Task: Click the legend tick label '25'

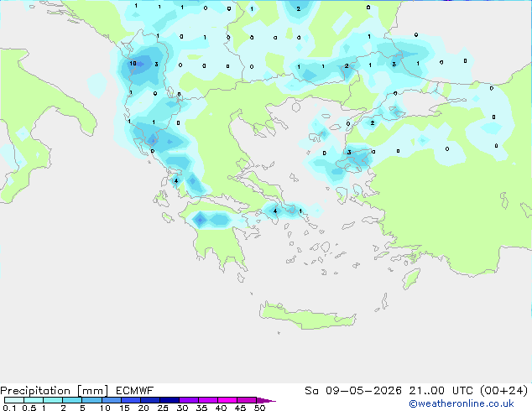Action: [x=163, y=408]
